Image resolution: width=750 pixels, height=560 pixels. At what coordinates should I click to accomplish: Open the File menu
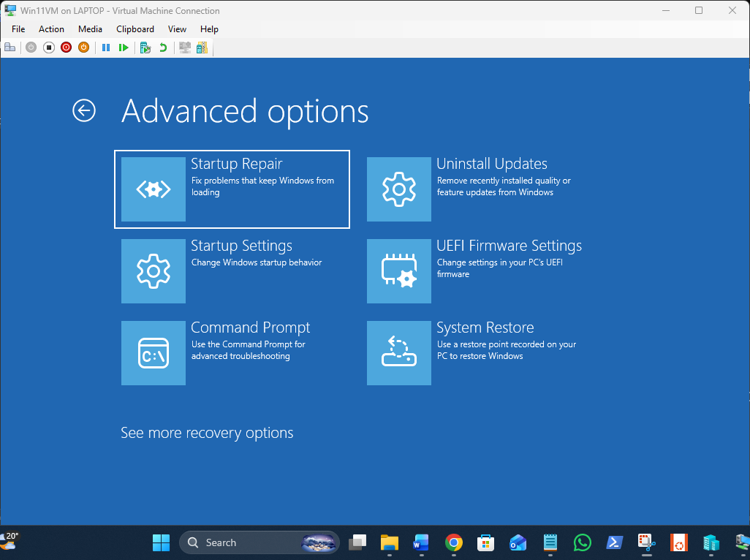pos(18,29)
